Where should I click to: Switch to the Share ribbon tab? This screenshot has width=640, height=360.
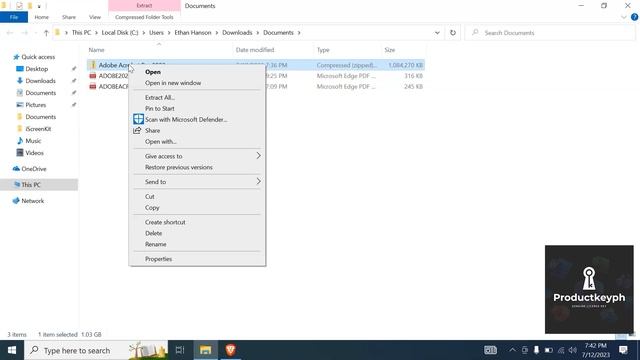69,17
